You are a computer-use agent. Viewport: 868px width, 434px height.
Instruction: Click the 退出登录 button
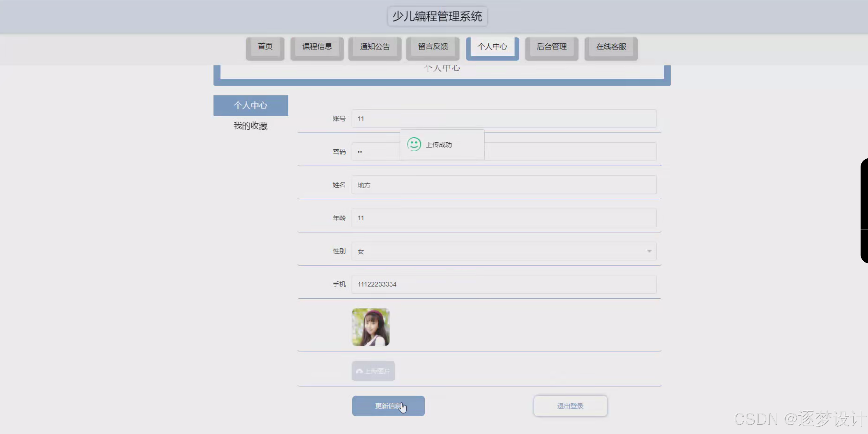(x=570, y=406)
